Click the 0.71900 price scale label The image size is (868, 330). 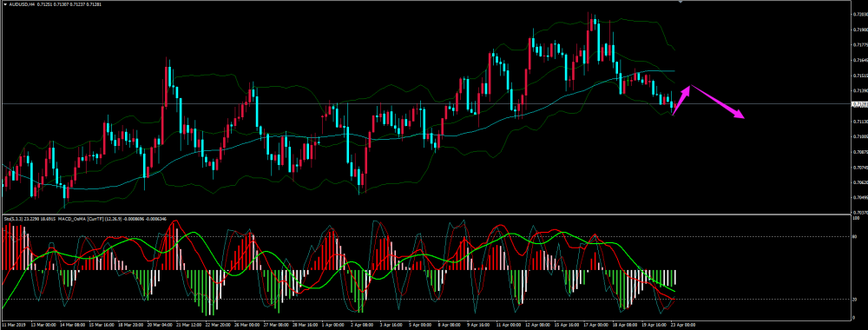click(x=861, y=29)
